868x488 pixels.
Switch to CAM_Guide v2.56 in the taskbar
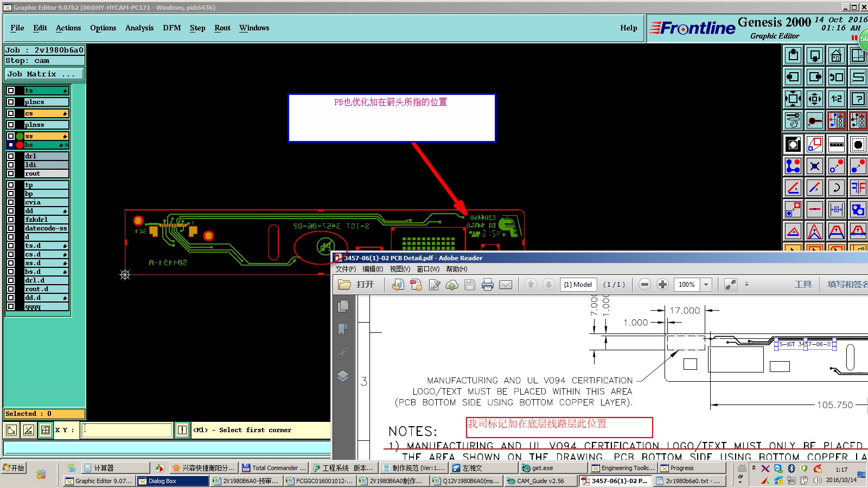[x=540, y=481]
